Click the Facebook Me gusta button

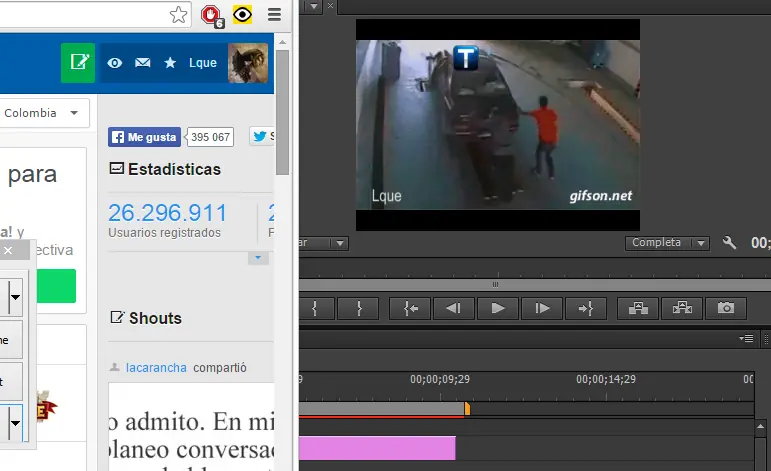point(144,137)
